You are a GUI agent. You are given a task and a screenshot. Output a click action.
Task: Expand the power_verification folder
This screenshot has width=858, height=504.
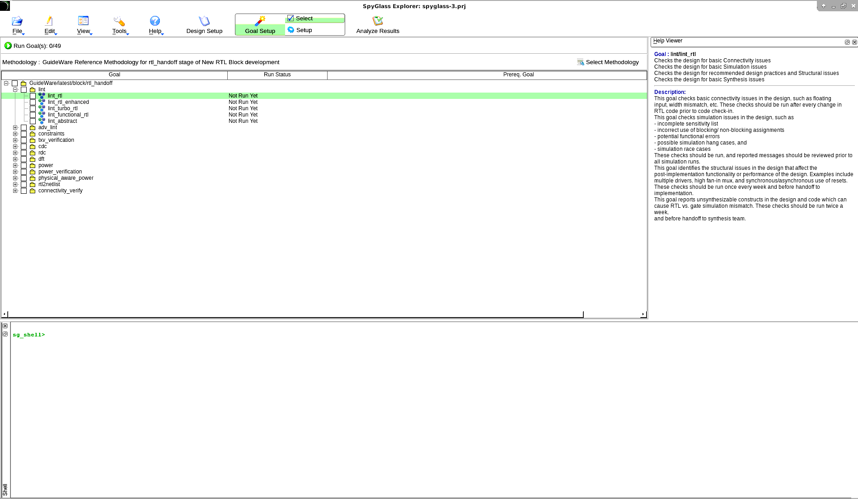pyautogui.click(x=15, y=172)
